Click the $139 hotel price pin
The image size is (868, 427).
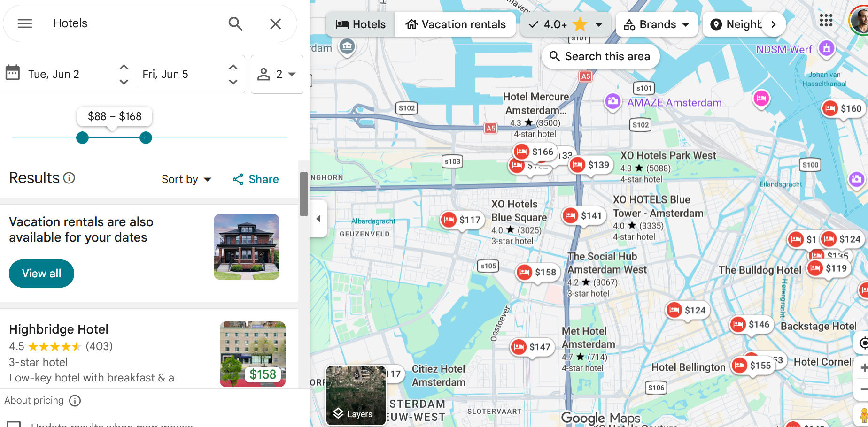click(x=590, y=165)
